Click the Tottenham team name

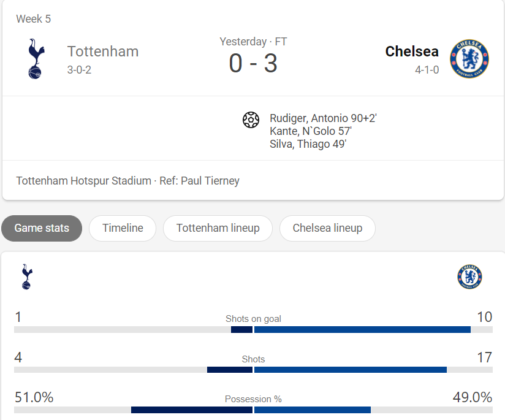(x=103, y=52)
